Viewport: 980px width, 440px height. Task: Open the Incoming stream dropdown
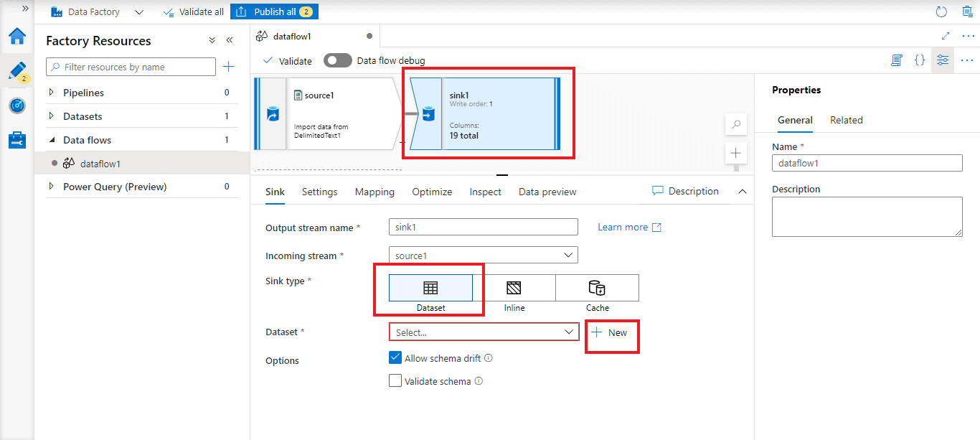483,256
